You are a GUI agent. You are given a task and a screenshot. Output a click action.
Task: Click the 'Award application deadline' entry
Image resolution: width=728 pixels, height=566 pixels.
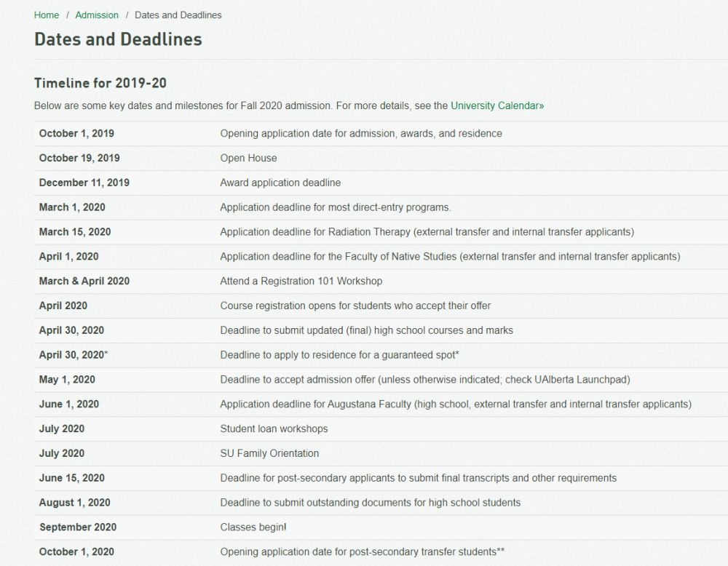point(280,183)
